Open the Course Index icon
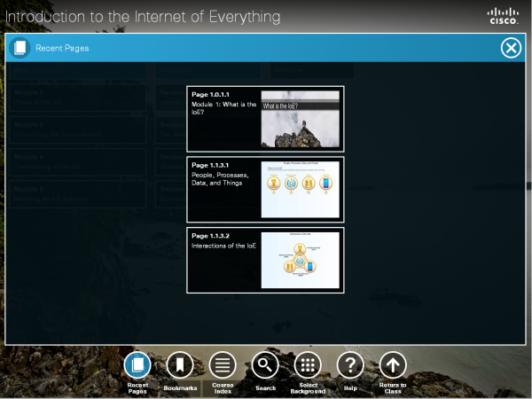 point(223,365)
